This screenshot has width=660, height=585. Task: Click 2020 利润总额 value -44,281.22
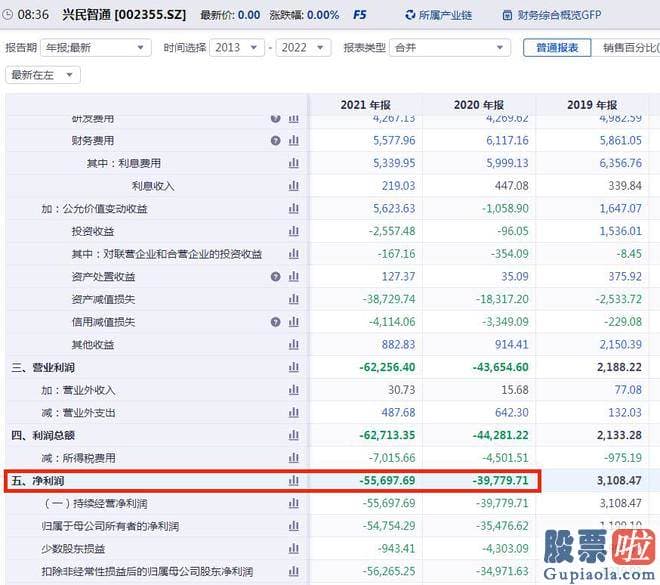(x=500, y=435)
